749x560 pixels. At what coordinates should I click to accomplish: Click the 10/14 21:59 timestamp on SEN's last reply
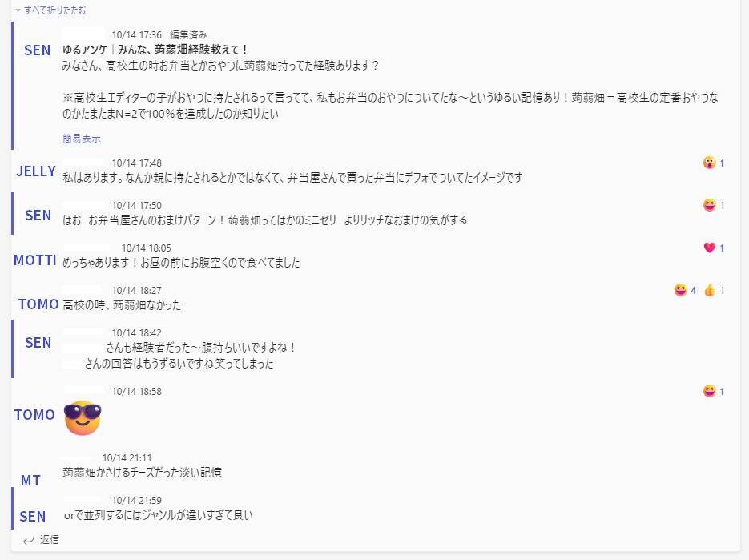pyautogui.click(x=137, y=500)
